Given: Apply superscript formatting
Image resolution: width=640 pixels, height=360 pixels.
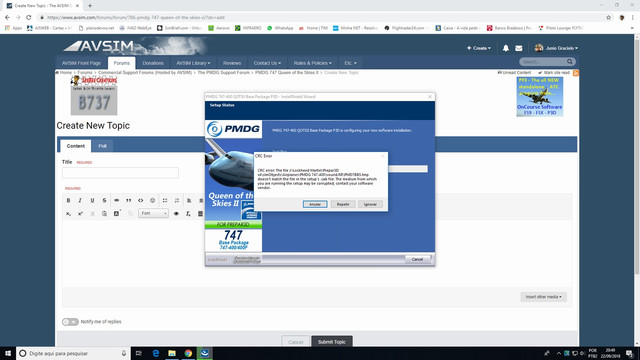Looking at the screenshot, I should click(x=80, y=213).
